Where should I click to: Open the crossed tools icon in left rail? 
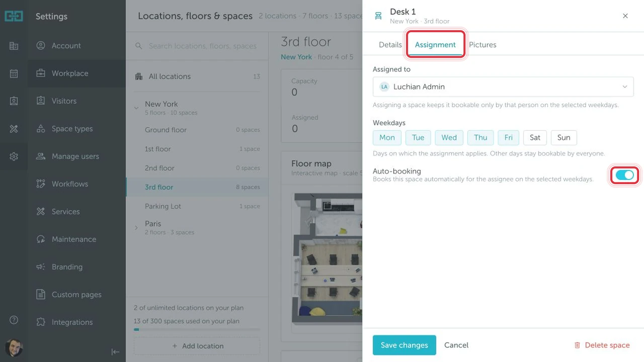(x=14, y=129)
